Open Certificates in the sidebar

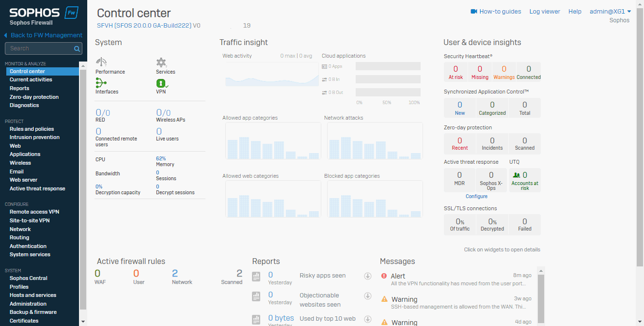24,321
